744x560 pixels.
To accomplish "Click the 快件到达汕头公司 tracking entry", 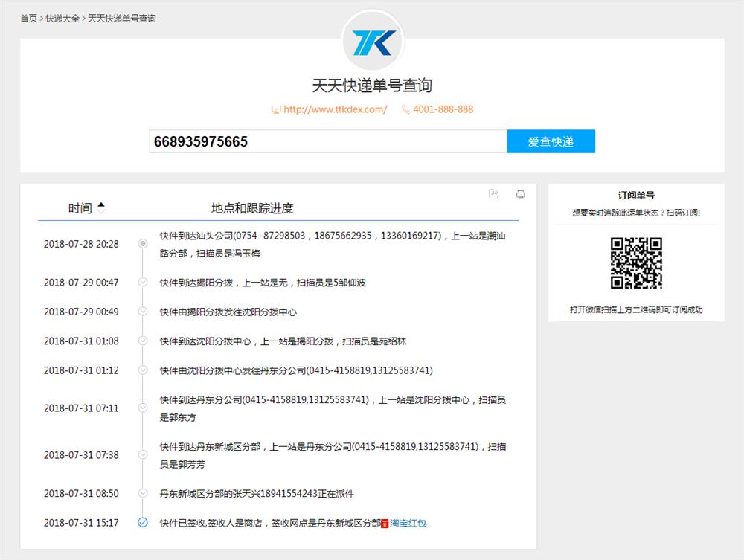I will (x=333, y=244).
